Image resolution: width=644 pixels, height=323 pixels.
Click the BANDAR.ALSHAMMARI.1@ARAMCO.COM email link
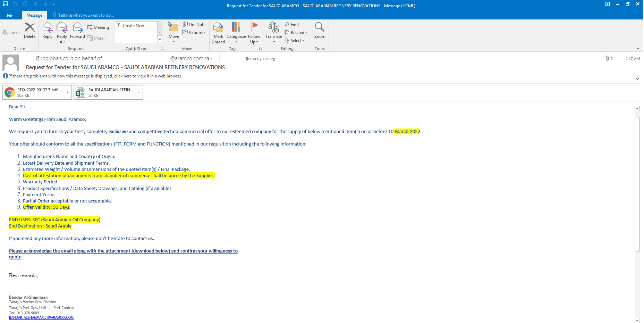pyautogui.click(x=41, y=317)
